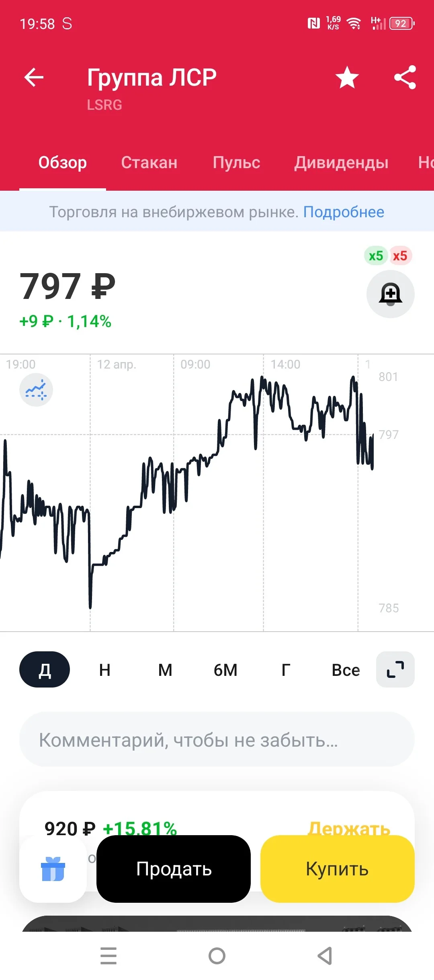Open the gift box icon

[x=53, y=869]
